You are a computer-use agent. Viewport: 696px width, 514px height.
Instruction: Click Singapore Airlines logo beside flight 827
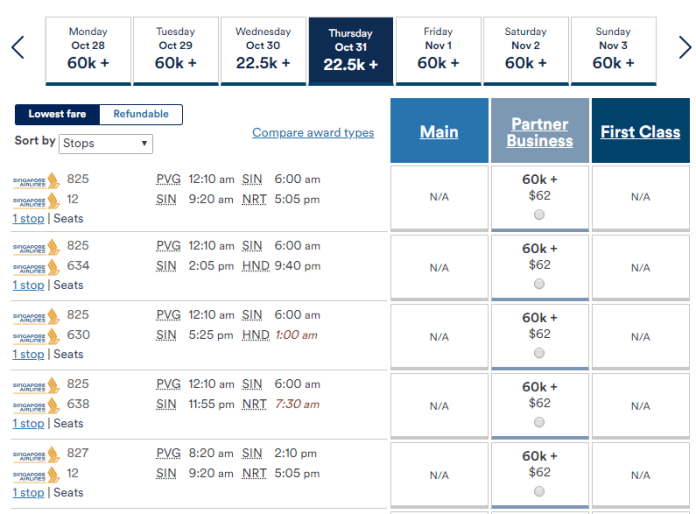click(36, 455)
